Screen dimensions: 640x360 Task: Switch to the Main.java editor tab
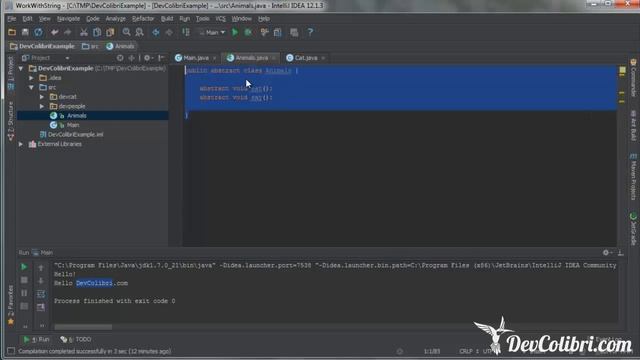coord(196,58)
